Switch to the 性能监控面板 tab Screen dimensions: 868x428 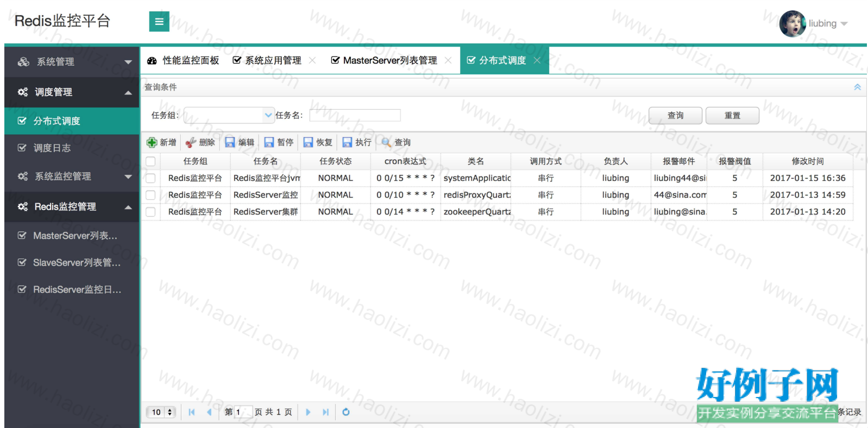point(183,60)
